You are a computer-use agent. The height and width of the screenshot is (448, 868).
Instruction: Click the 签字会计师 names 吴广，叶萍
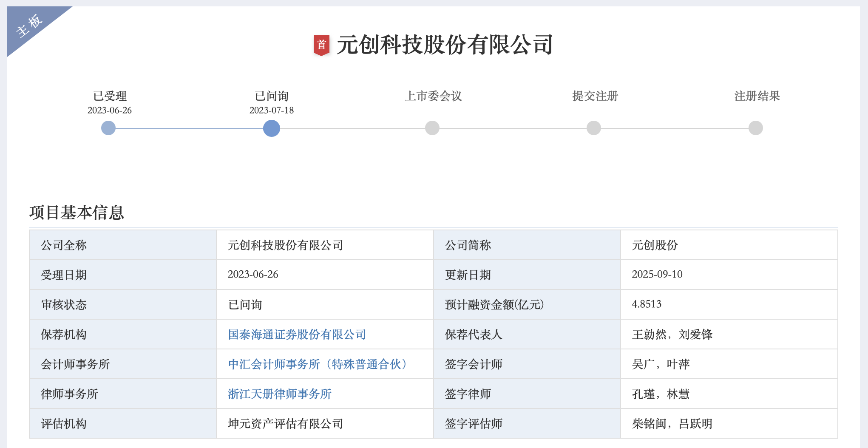661,364
